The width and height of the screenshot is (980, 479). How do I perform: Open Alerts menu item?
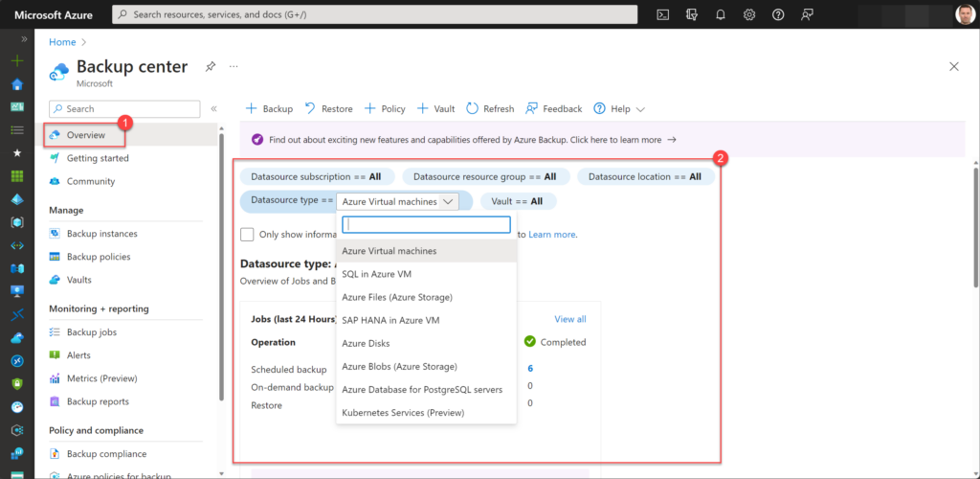[x=78, y=355]
